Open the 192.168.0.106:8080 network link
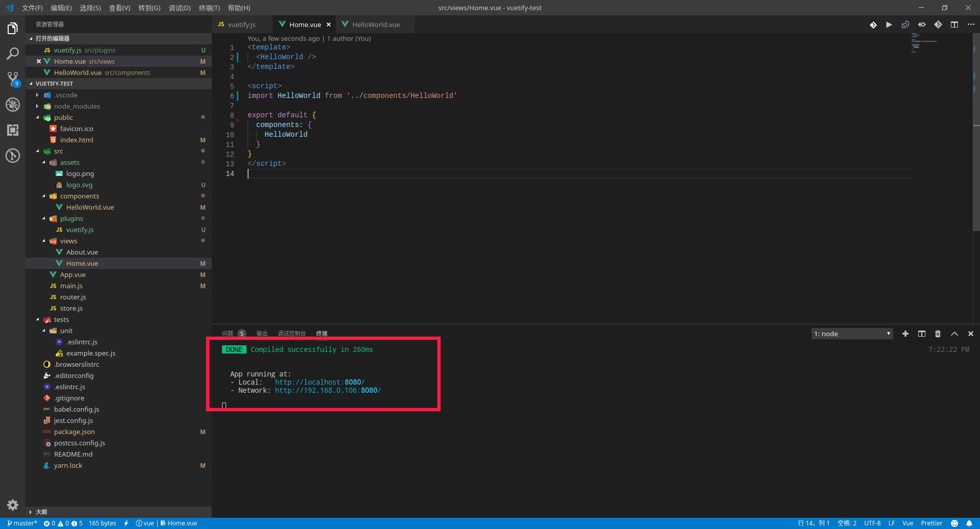Viewport: 980px width, 529px height. click(x=328, y=390)
